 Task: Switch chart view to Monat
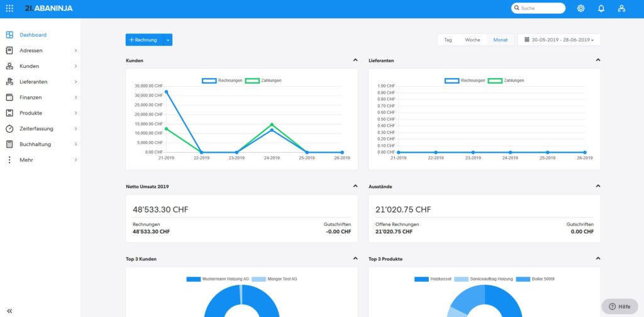tap(500, 40)
